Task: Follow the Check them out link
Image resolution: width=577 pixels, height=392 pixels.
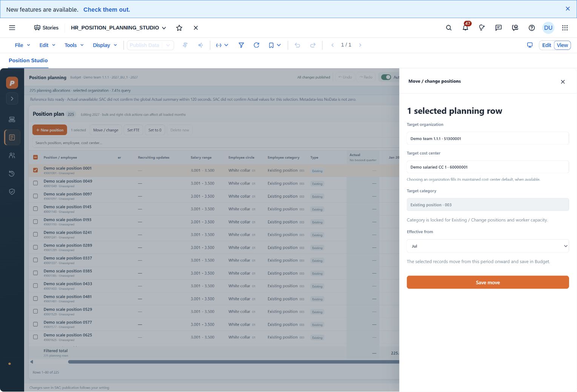Action: (107, 9)
